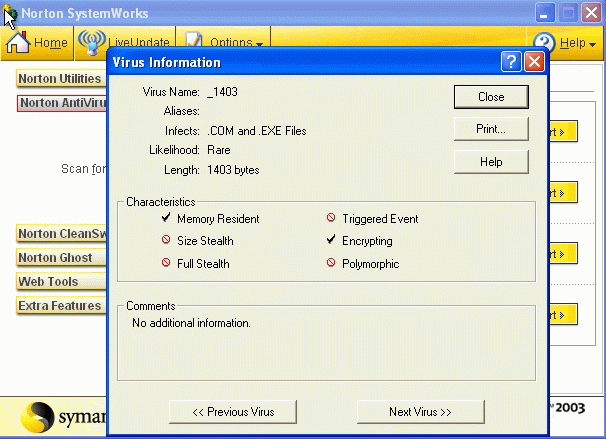
Task: Open the Extra Features category
Action: (60, 306)
